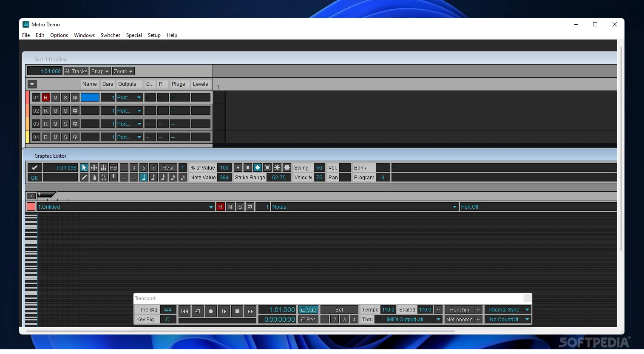The width and height of the screenshot is (644, 354).
Task: Mute track 03 with its M button
Action: (x=55, y=124)
